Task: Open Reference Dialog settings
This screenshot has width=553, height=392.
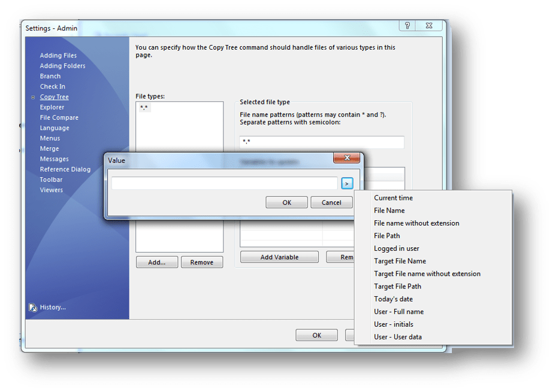Action: (x=65, y=169)
